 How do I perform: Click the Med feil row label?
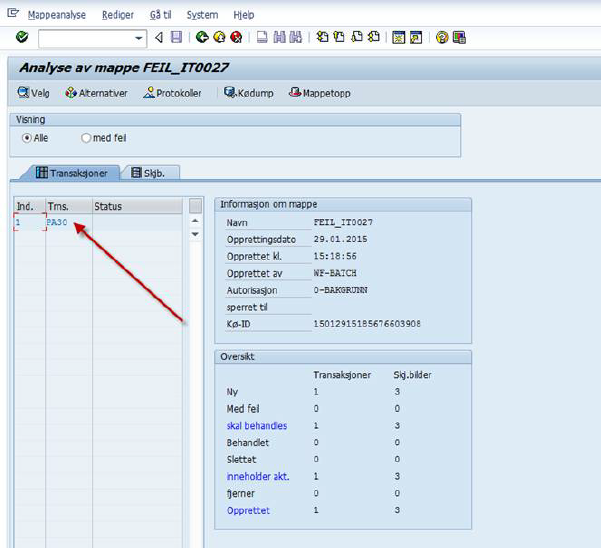click(243, 409)
